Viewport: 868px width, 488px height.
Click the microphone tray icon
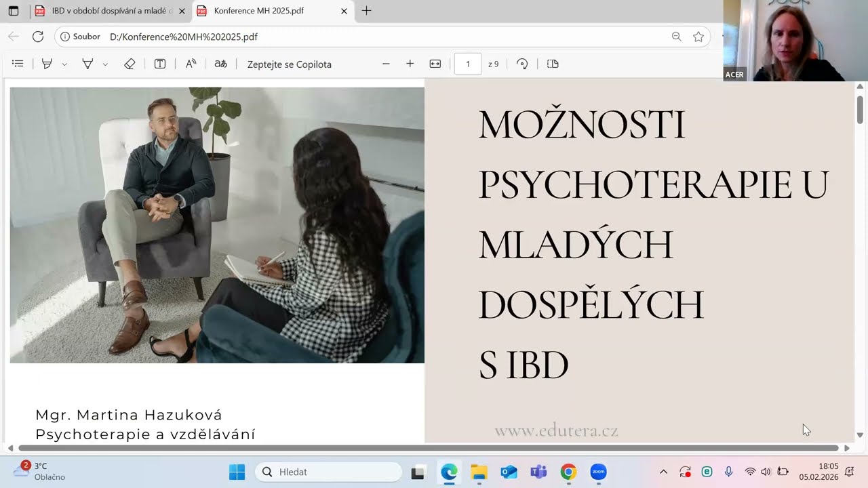coord(728,472)
